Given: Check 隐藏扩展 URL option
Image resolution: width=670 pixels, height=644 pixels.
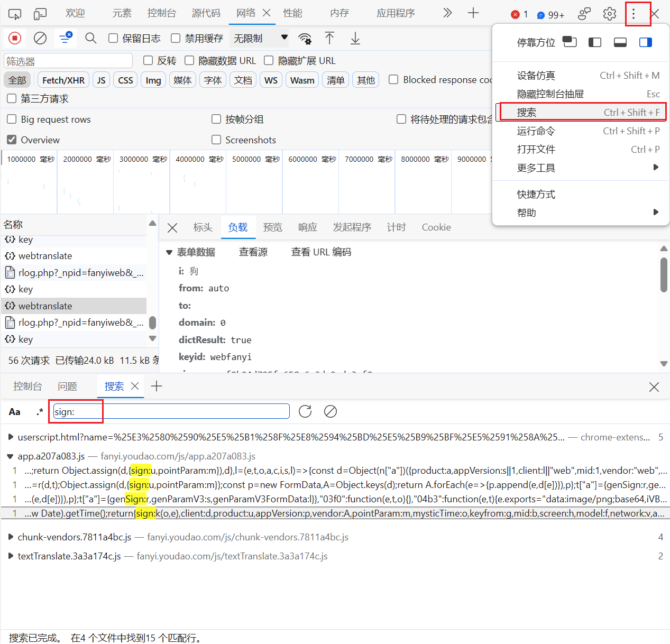Looking at the screenshot, I should [x=269, y=60].
